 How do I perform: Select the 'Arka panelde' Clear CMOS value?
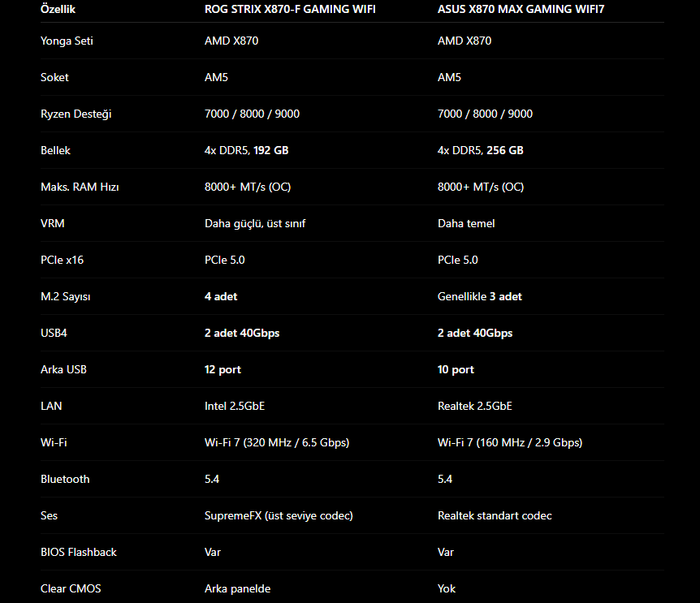click(237, 588)
